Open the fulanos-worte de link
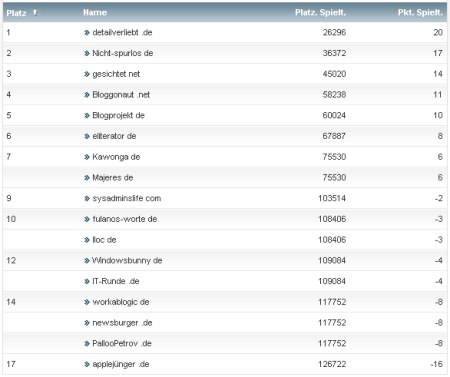This screenshot has width=450, height=377. [x=125, y=219]
